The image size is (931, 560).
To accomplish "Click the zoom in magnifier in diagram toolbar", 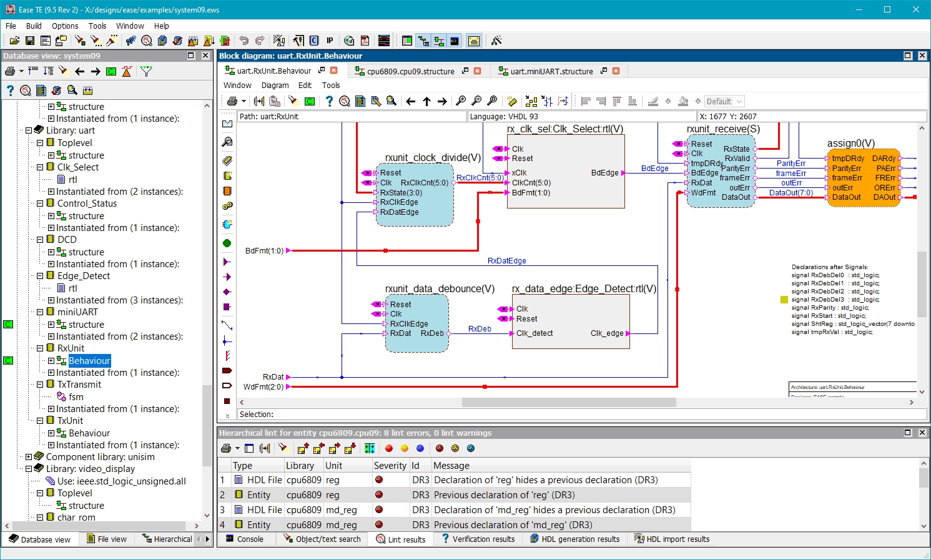I will pyautogui.click(x=461, y=101).
